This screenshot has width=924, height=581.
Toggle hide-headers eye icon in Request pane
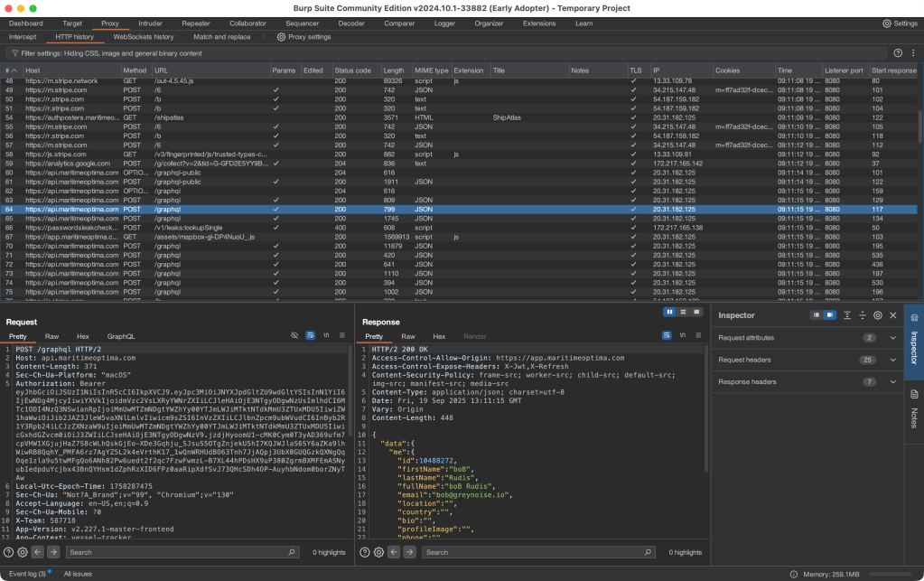pyautogui.click(x=294, y=335)
